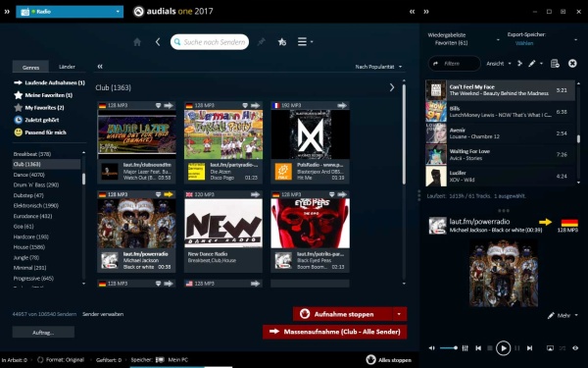Click 'Mein PC' storage entry
Screen dimensions: 588x368
(171, 360)
